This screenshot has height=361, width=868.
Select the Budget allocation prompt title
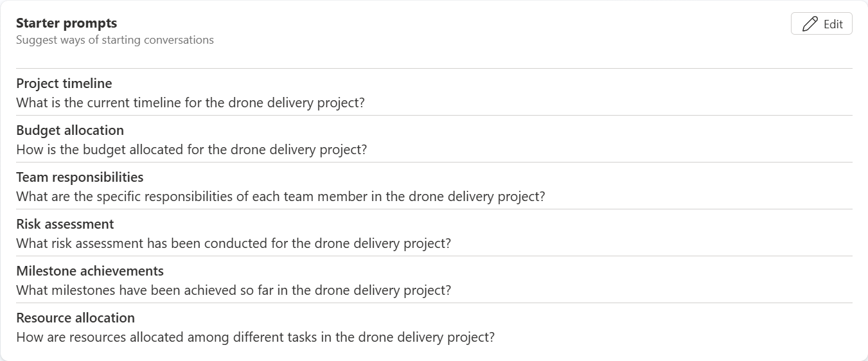click(69, 130)
